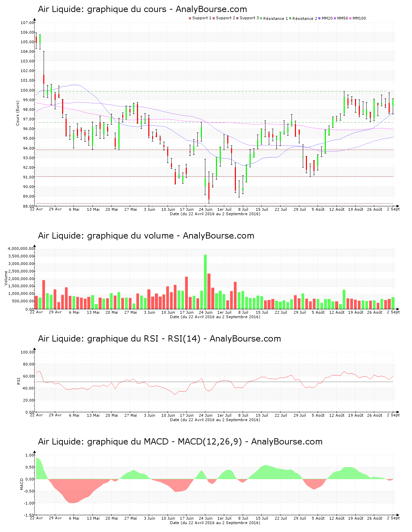The width and height of the screenshot is (412, 532).
Task: Click the 'RSI' y-axis label
Action: pyautogui.click(x=19, y=381)
